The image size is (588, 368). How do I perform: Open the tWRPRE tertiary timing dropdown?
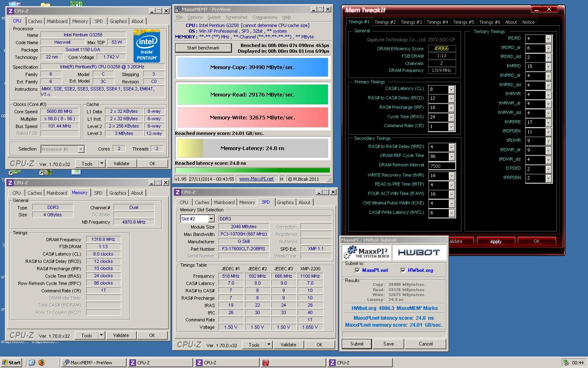tap(548, 122)
